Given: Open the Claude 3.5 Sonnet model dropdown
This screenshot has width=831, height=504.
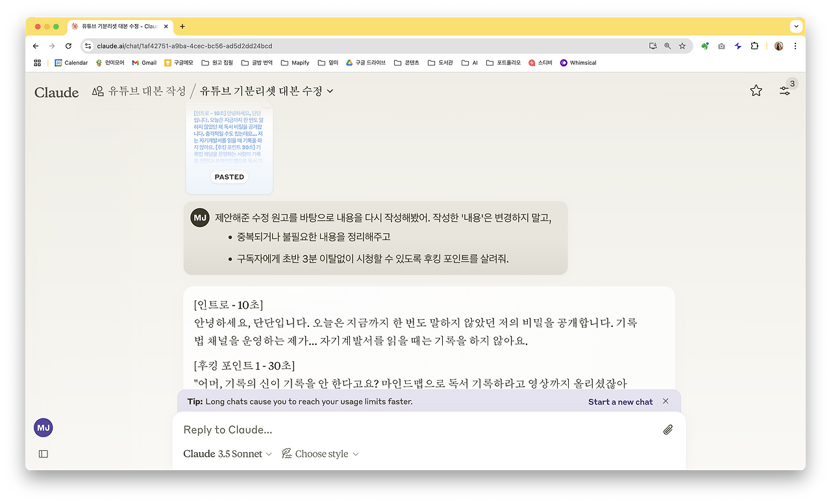Looking at the screenshot, I should [x=226, y=453].
